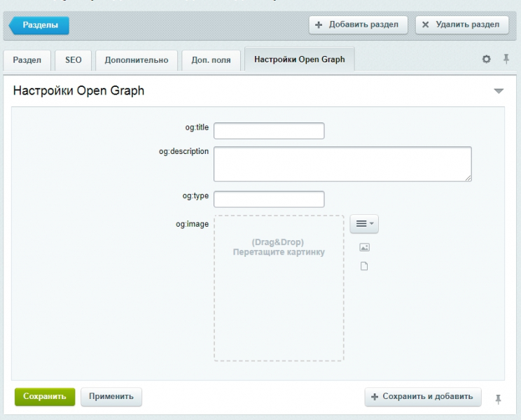Screen dimensions: 521x420
Task: Open the gear settings icon beside the tabs
Action: tap(486, 59)
